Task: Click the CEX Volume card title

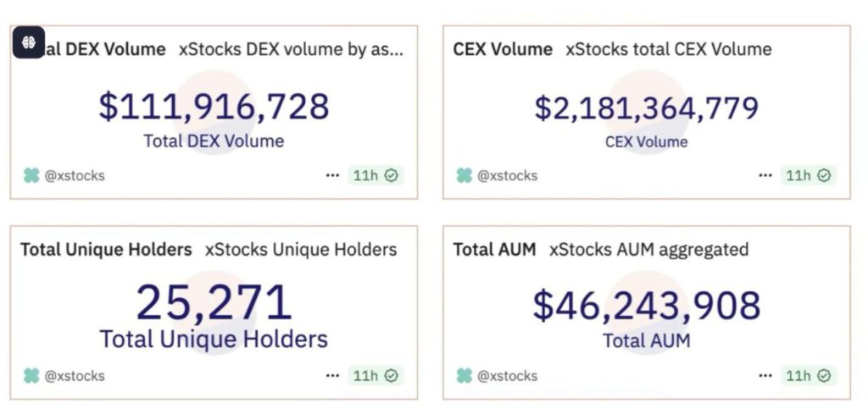Action: (x=503, y=49)
